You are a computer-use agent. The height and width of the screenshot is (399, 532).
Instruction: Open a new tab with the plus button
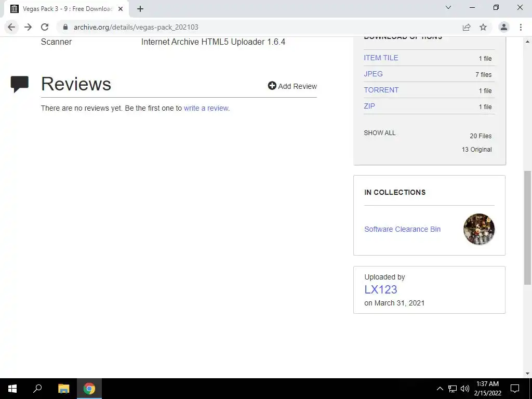(140, 9)
